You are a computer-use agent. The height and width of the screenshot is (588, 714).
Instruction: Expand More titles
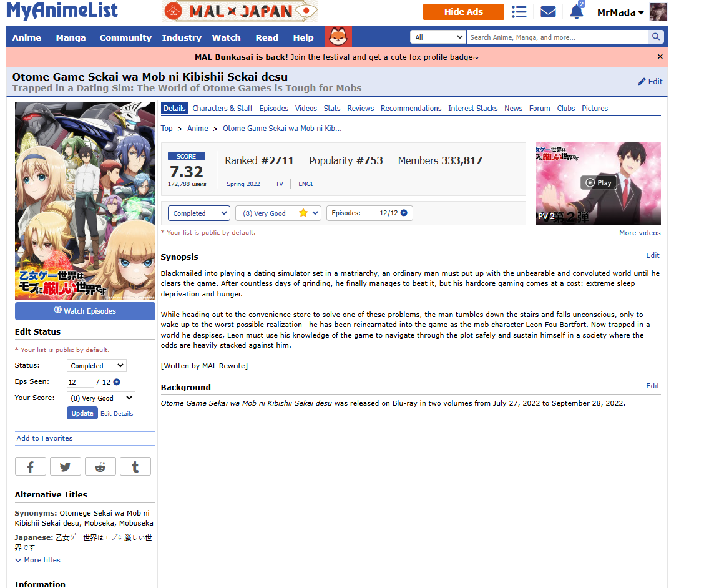click(x=38, y=560)
